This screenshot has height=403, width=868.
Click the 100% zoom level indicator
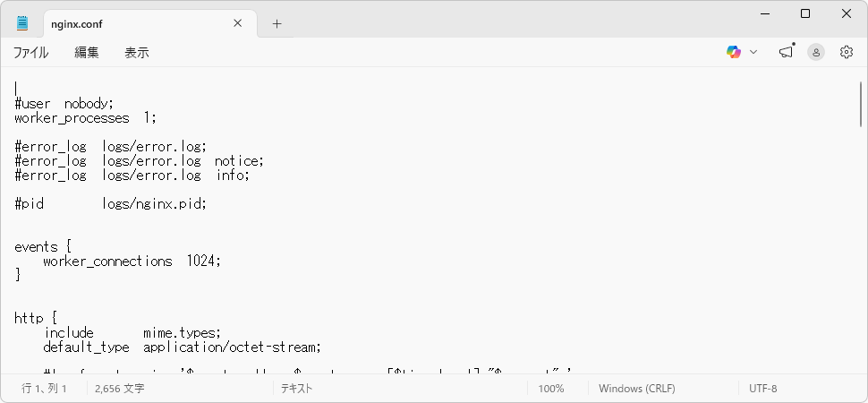[551, 389]
